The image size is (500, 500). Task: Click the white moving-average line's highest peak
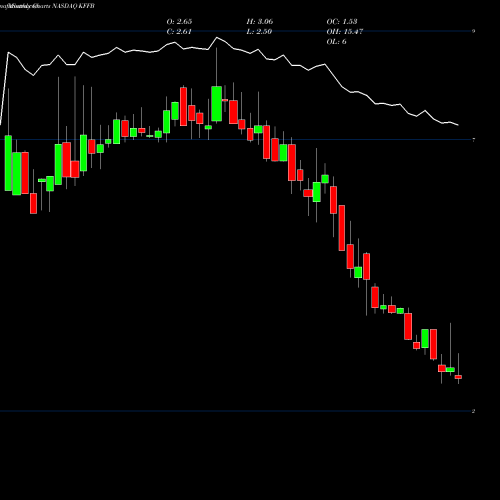(217, 38)
